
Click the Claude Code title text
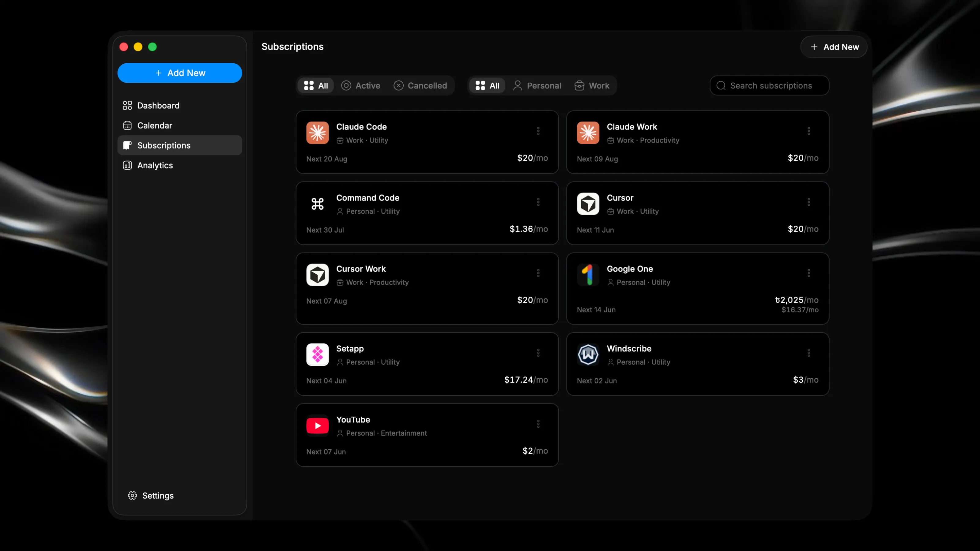[x=361, y=127]
